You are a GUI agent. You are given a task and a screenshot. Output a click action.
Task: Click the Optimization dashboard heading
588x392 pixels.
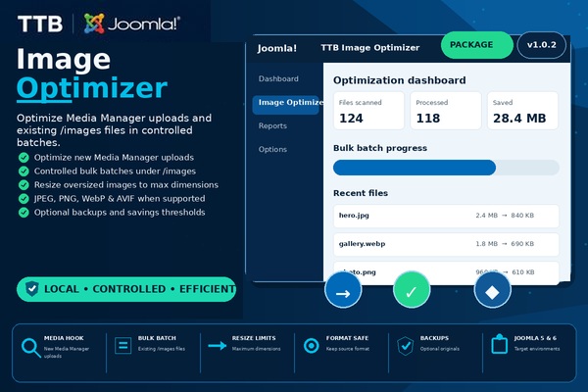[x=400, y=80]
